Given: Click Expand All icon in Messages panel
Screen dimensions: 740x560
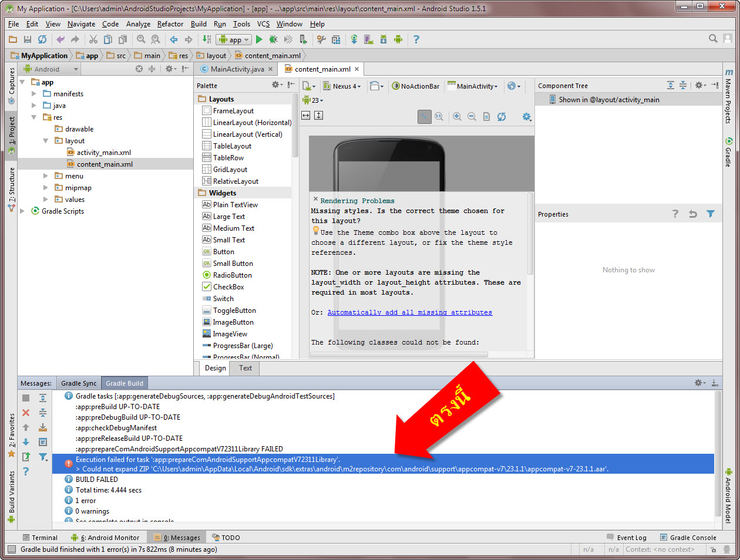Looking at the screenshot, I should click(43, 398).
